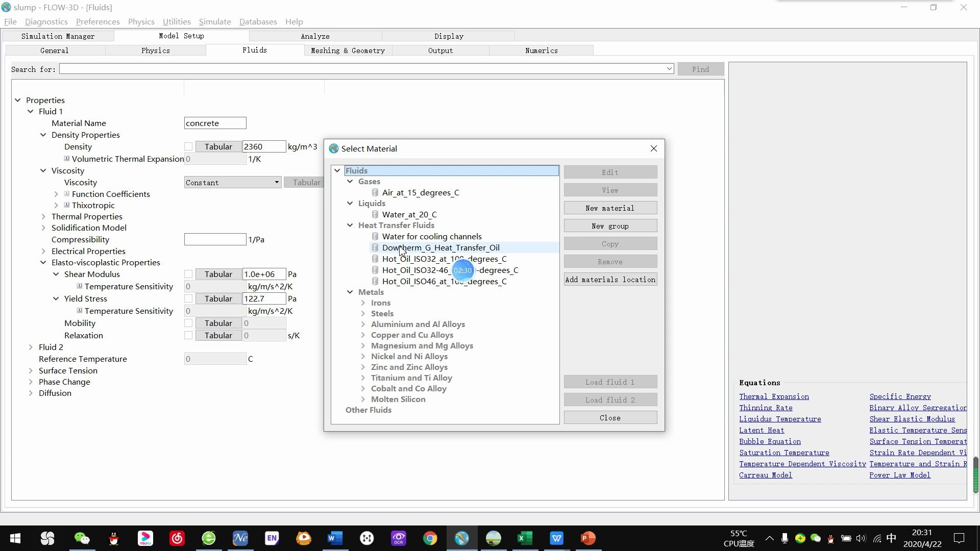The width and height of the screenshot is (980, 551).
Task: Open the Carreau Model equation link
Action: click(x=765, y=475)
